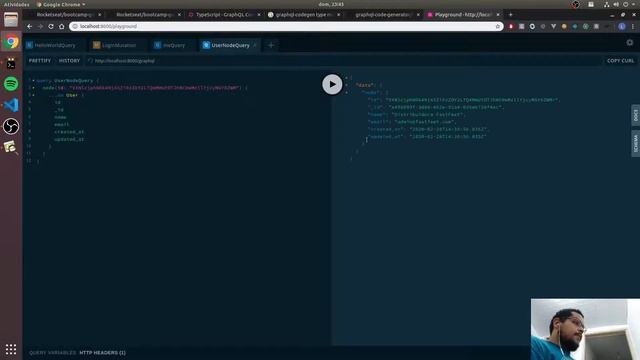The image size is (640, 360).
Task: Go forward in Chrome
Action: [x=40, y=26]
